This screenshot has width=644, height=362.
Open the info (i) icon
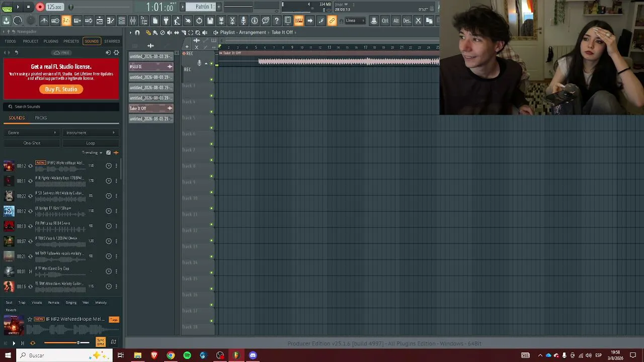[255, 21]
